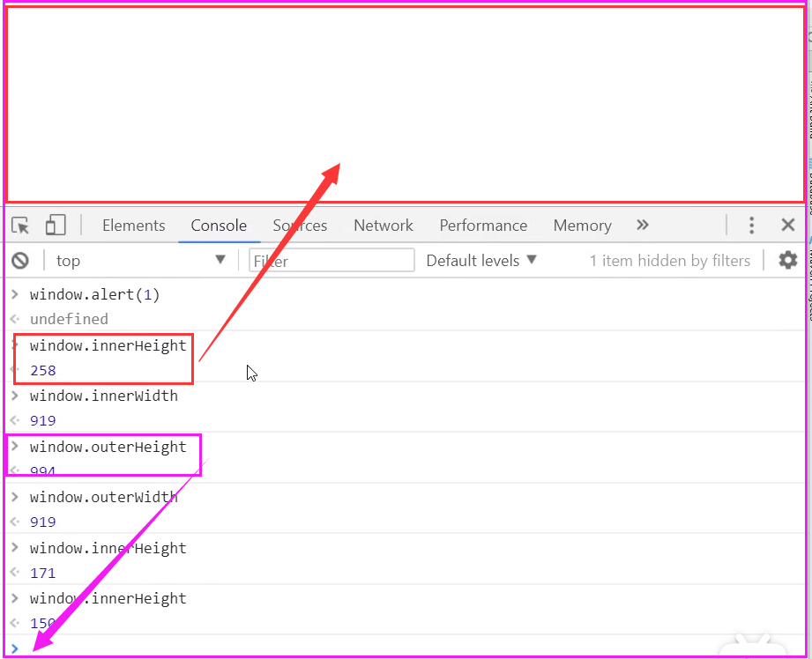The width and height of the screenshot is (812, 659).
Task: Open the Memory tab
Action: (x=582, y=226)
